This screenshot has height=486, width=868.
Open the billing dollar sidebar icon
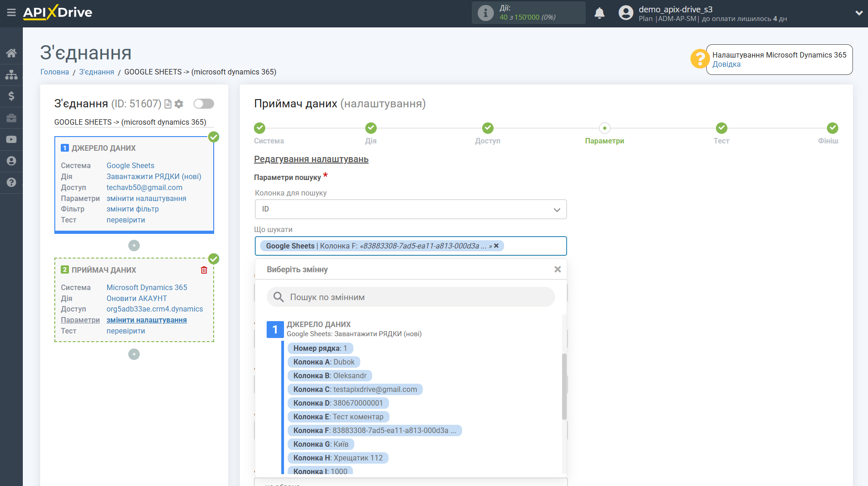11,96
